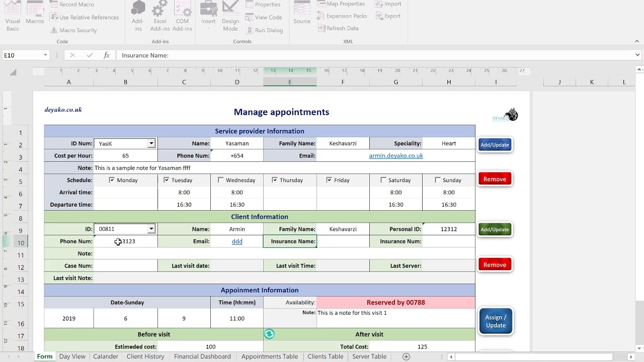Image resolution: width=644 pixels, height=362 pixels.
Task: Open the Name Box dropdown
Action: point(45,55)
